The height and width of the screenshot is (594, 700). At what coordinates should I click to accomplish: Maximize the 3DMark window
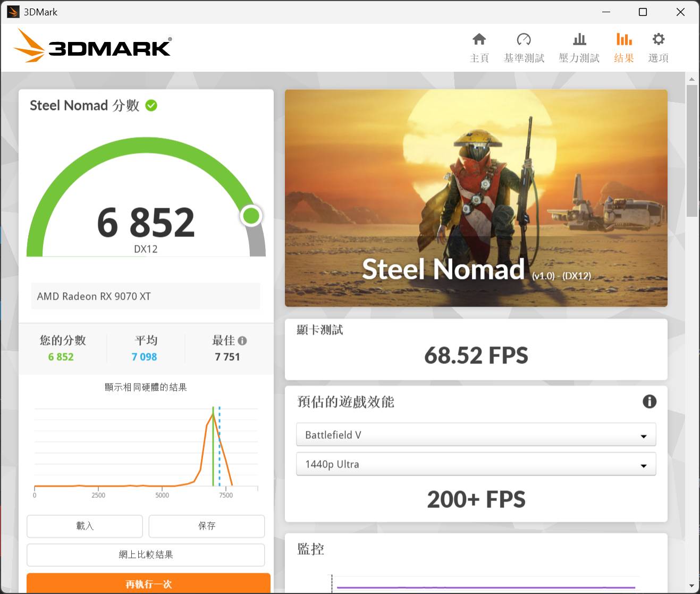[x=643, y=12]
